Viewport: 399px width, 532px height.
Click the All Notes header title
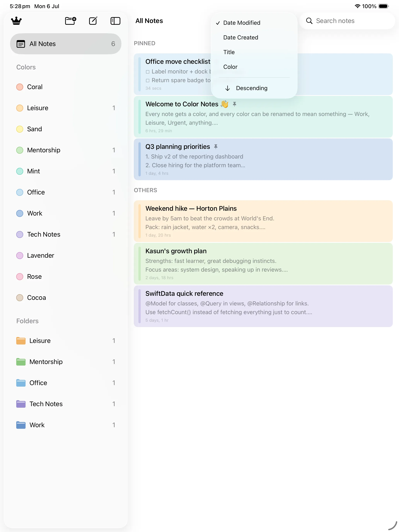coord(149,21)
